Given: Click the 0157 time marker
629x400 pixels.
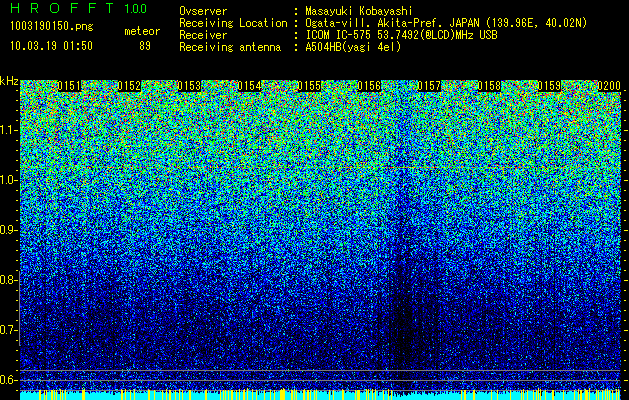Looking at the screenshot, I should [429, 86].
